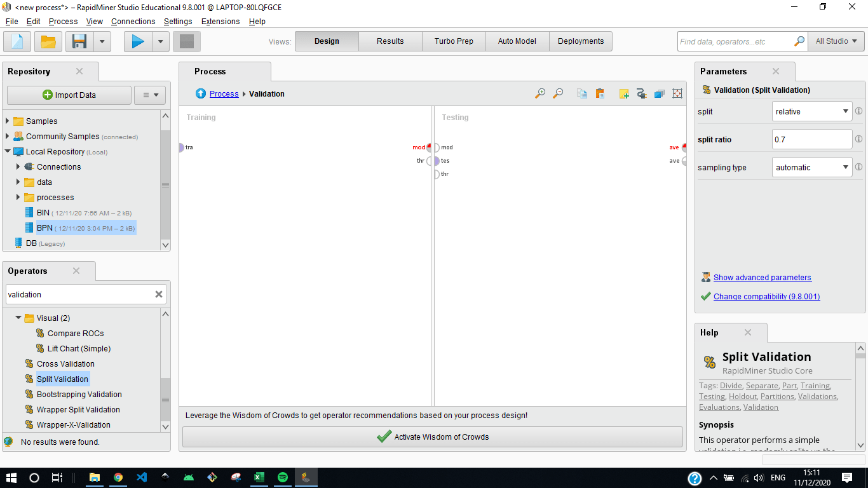Click the Divide tag link in Help
Viewport: 868px width, 488px height.
point(731,386)
